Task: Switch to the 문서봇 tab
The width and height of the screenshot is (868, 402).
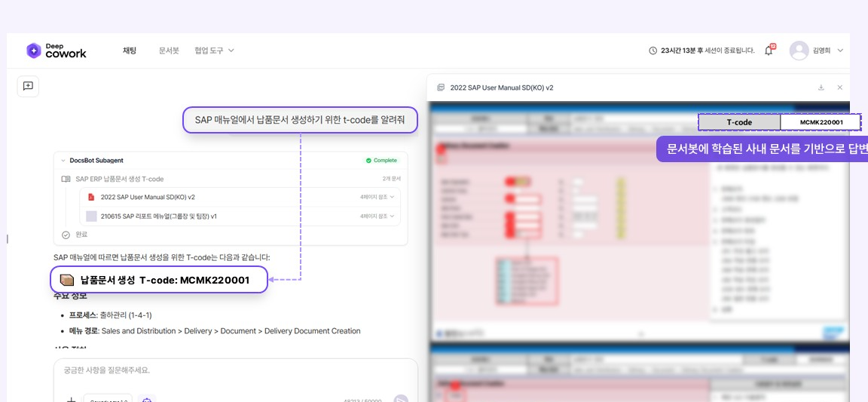Action: 169,51
